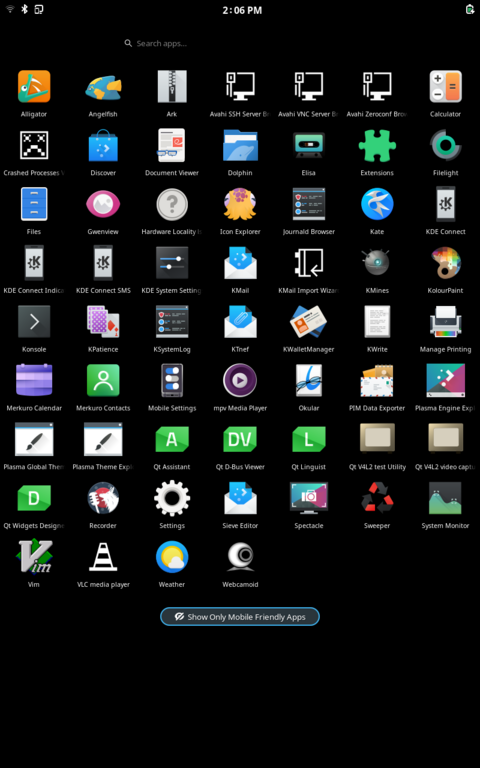
Task: Open the Settings gear app
Action: click(x=172, y=498)
